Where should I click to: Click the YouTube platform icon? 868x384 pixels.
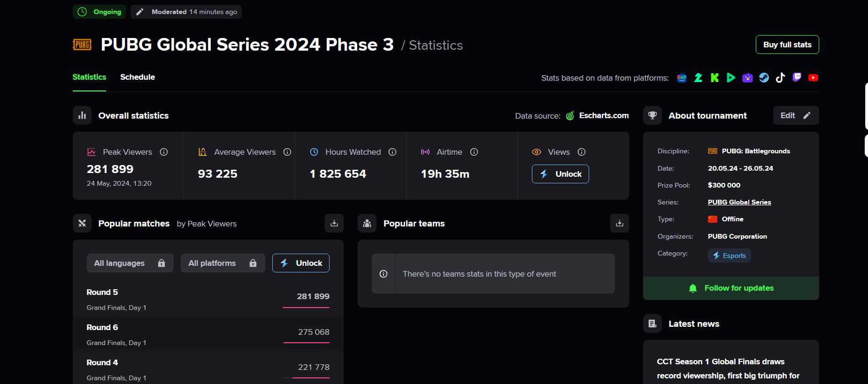(x=813, y=78)
